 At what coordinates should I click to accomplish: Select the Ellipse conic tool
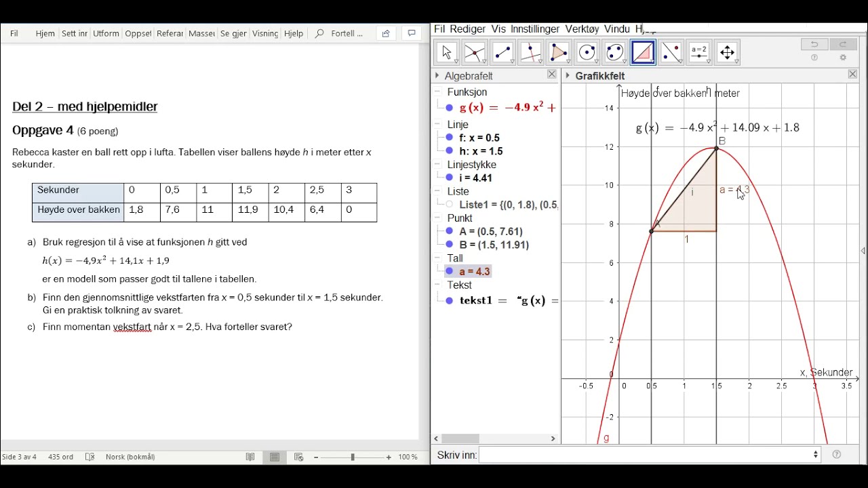(x=615, y=52)
